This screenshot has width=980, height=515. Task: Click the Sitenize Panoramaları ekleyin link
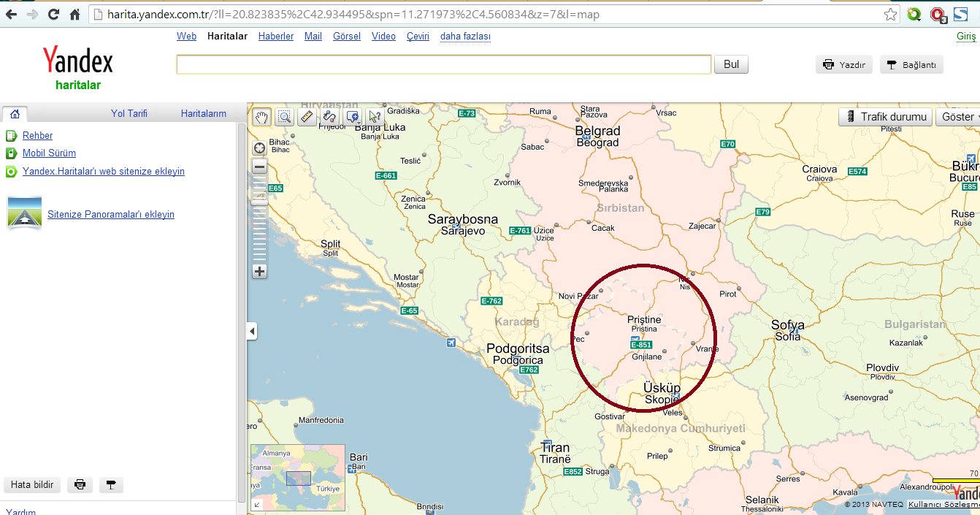point(111,214)
